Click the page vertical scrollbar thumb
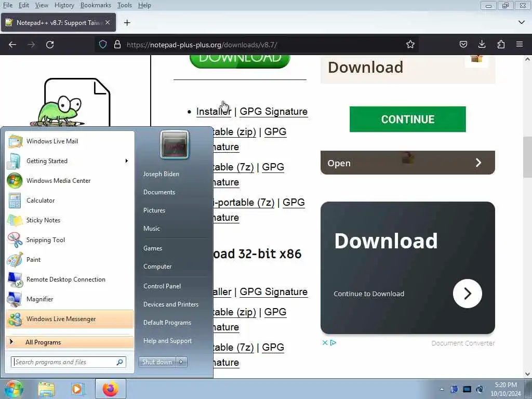Screen dimensions: 532x399 pyautogui.click(x=527, y=157)
